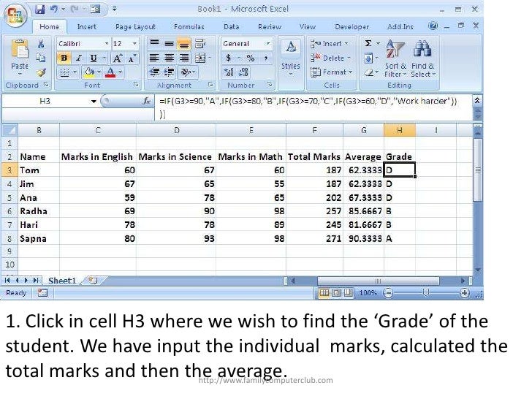Apply top vertical alignment
Screen dimensions: 532x399
click(154, 43)
